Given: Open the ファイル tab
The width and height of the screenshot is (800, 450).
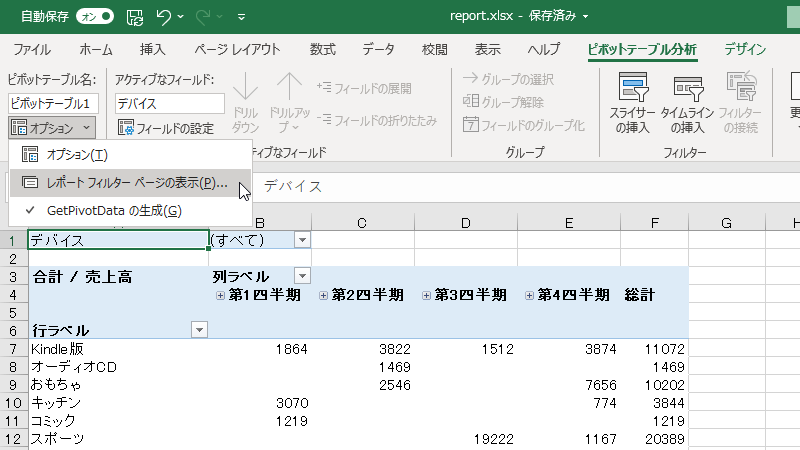Looking at the screenshot, I should [32, 49].
